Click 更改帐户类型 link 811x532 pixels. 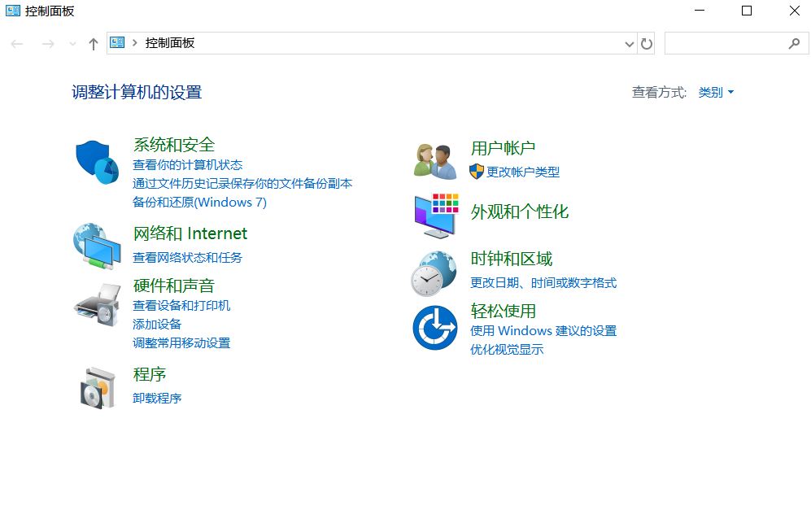(x=523, y=172)
